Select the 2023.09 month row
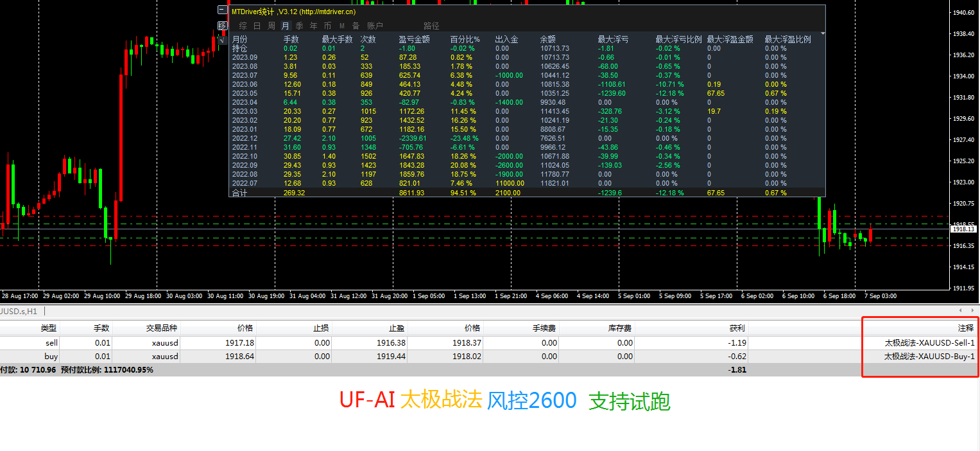Image resolution: width=980 pixels, height=451 pixels. click(x=527, y=57)
